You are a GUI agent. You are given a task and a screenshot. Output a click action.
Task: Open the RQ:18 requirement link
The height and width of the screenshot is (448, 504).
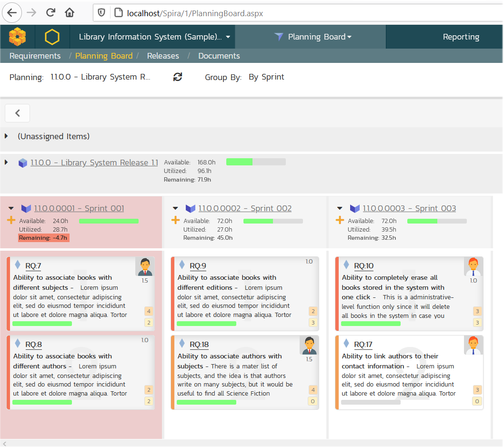199,345
